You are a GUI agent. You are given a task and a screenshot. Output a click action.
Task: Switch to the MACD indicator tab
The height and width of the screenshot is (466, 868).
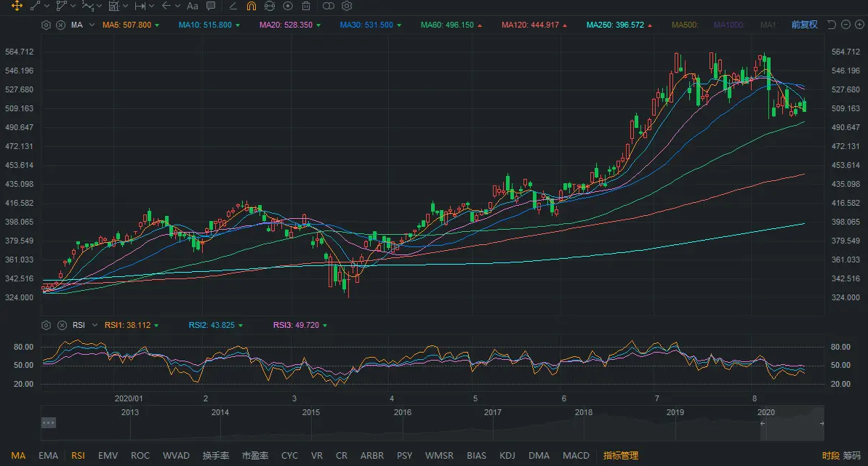[x=576, y=456]
